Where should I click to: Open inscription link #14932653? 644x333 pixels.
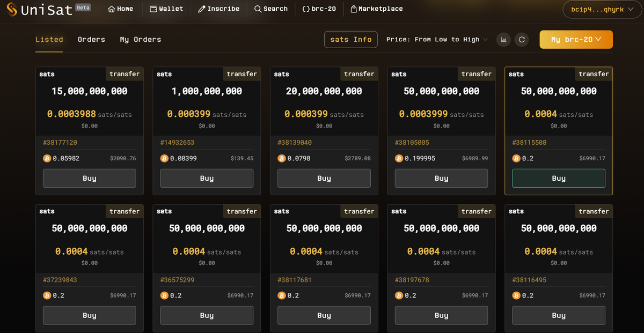pyautogui.click(x=177, y=143)
